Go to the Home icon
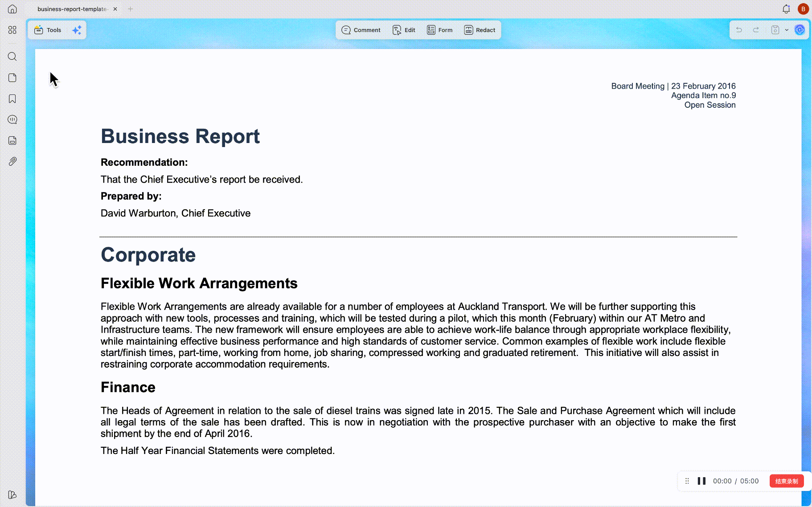 coord(12,9)
